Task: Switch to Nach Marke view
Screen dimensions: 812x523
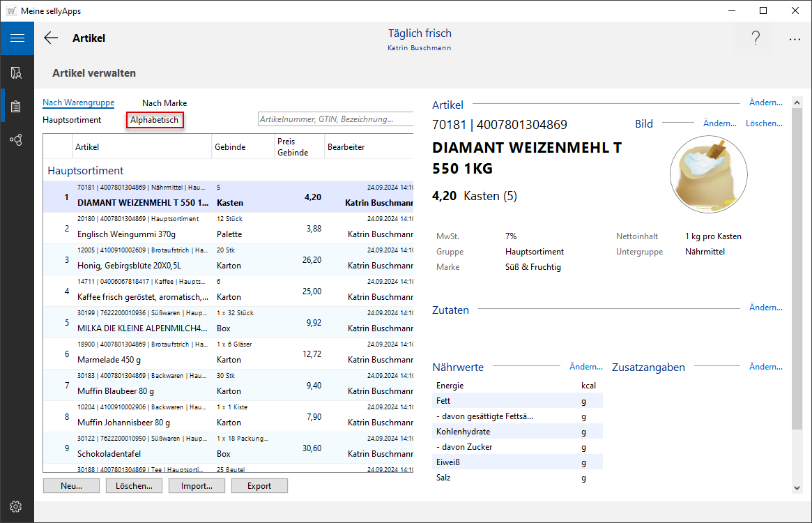Action: click(x=164, y=103)
